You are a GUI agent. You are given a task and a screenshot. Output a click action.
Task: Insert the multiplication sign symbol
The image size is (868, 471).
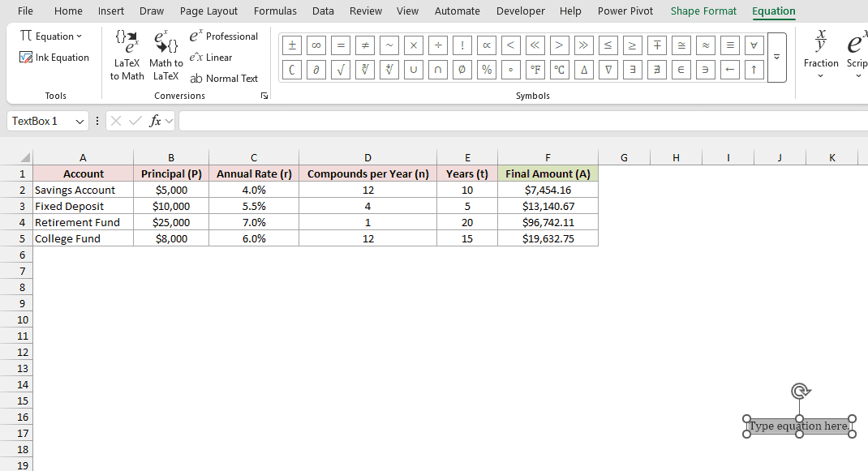coord(414,45)
